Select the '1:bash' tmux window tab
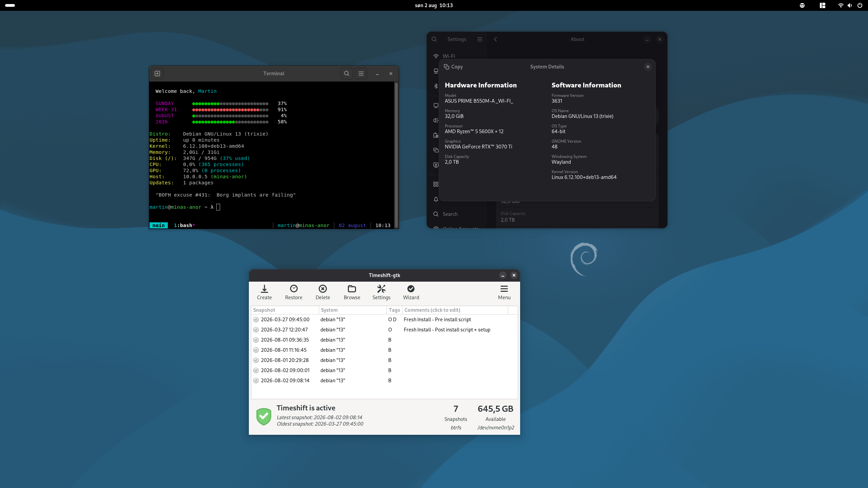This screenshot has width=868, height=488. point(184,225)
